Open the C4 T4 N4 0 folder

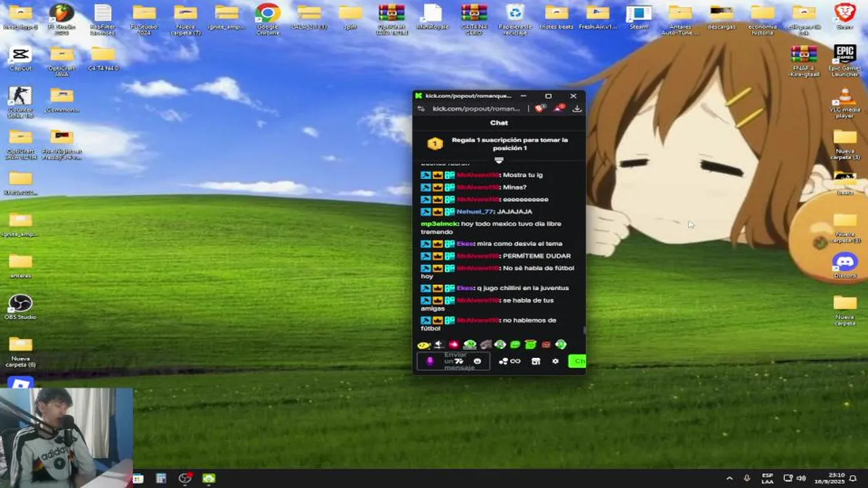103,58
